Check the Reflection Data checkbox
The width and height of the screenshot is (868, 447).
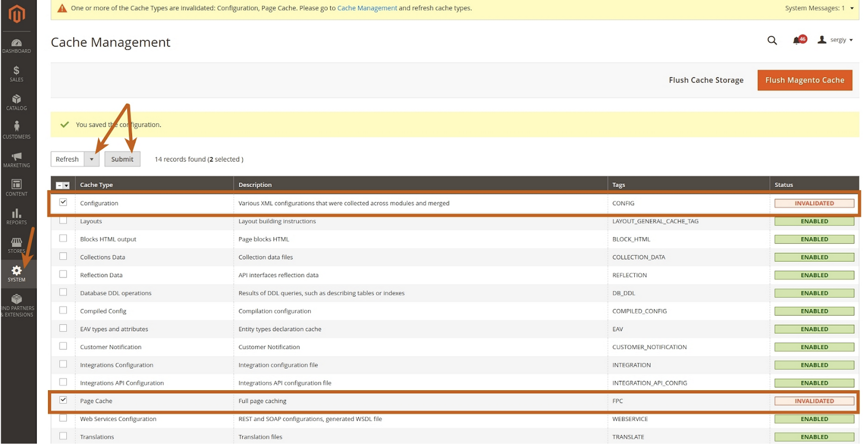(63, 274)
